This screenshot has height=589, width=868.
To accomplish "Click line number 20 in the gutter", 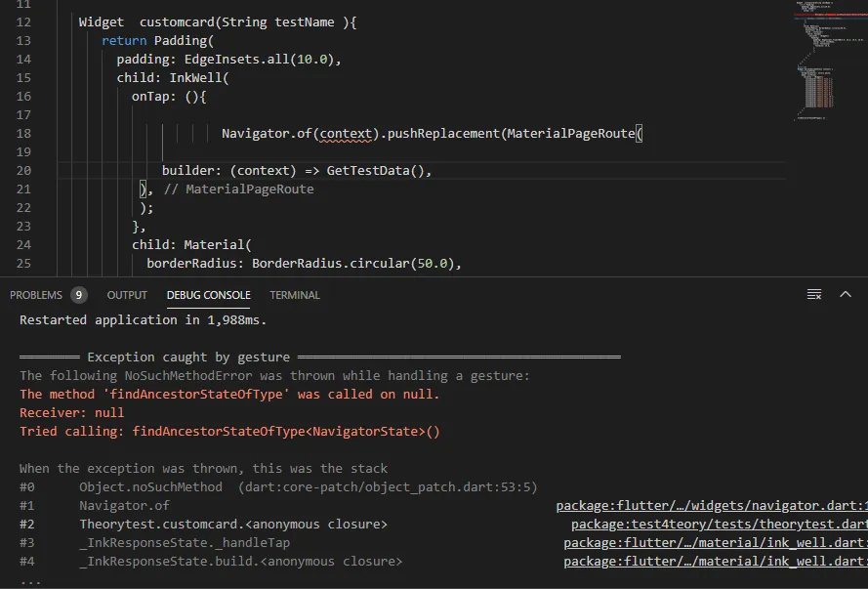I will click(x=23, y=171).
